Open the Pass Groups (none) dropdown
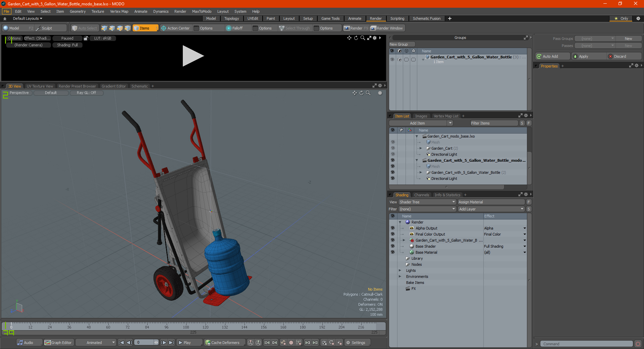 point(595,39)
